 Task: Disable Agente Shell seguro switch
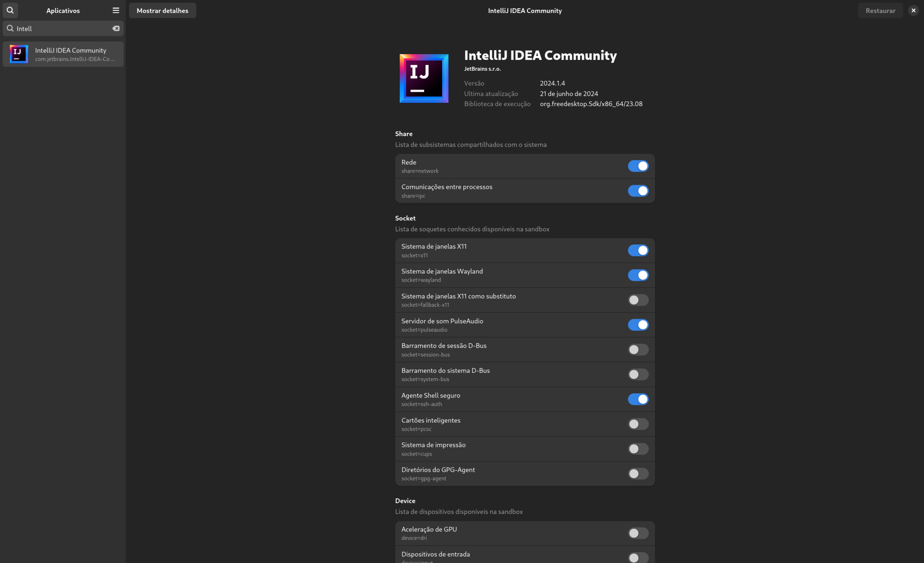(x=638, y=399)
